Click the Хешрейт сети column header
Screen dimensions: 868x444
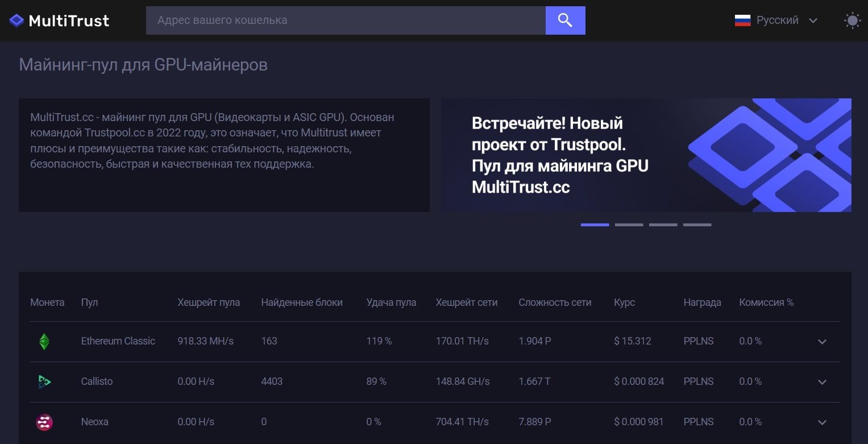pyautogui.click(x=467, y=302)
